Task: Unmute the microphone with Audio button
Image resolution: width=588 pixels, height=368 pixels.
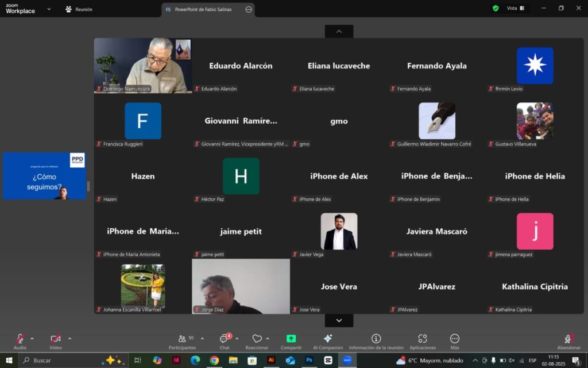Action: click(x=20, y=341)
